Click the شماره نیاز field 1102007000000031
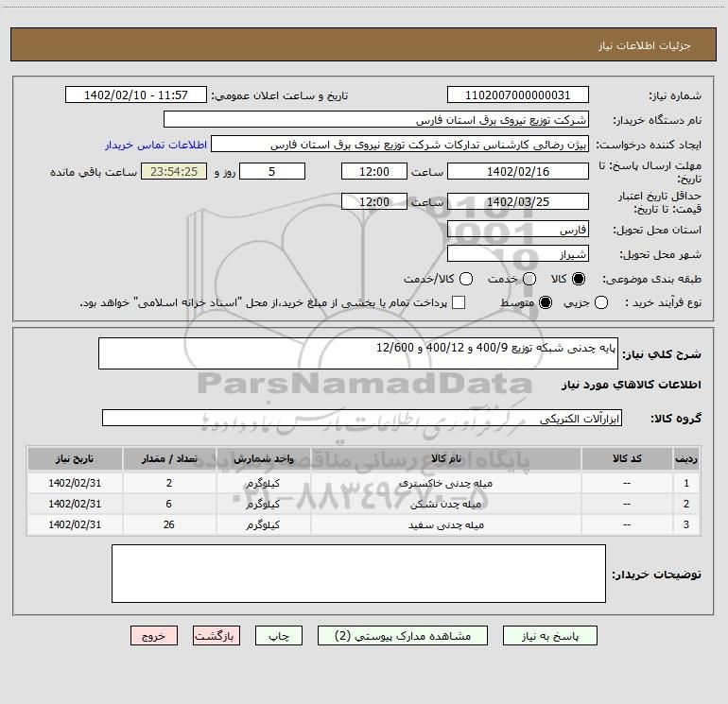Image resolution: width=728 pixels, height=704 pixels. 518,94
